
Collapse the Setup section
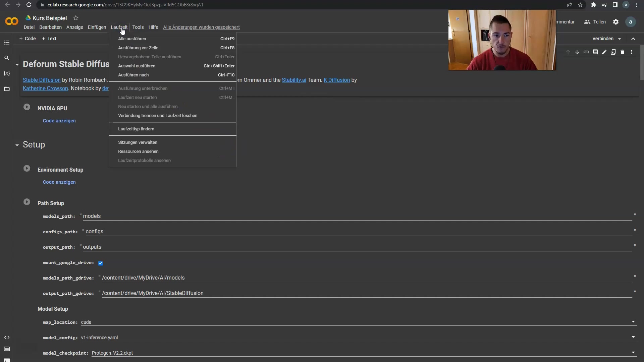(17, 145)
